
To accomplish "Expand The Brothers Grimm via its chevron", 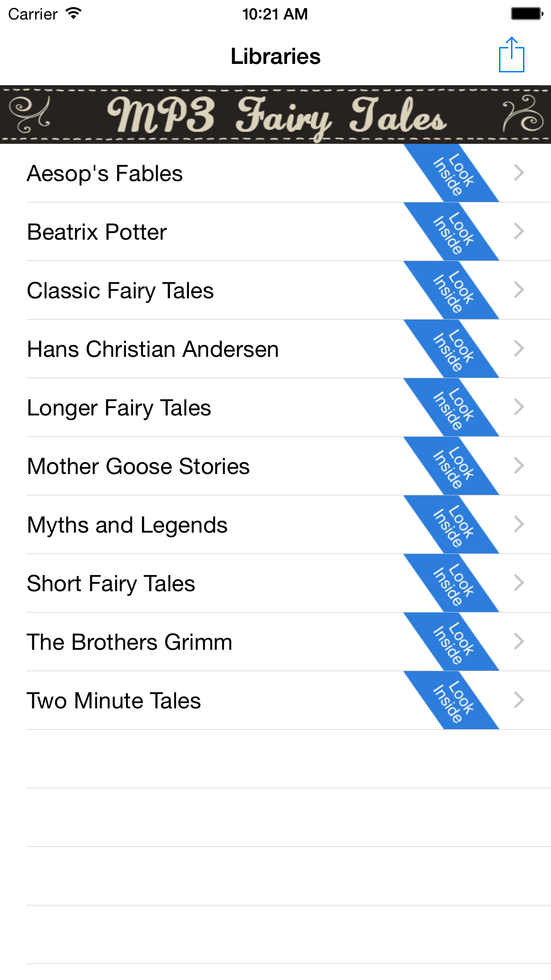I will point(519,642).
